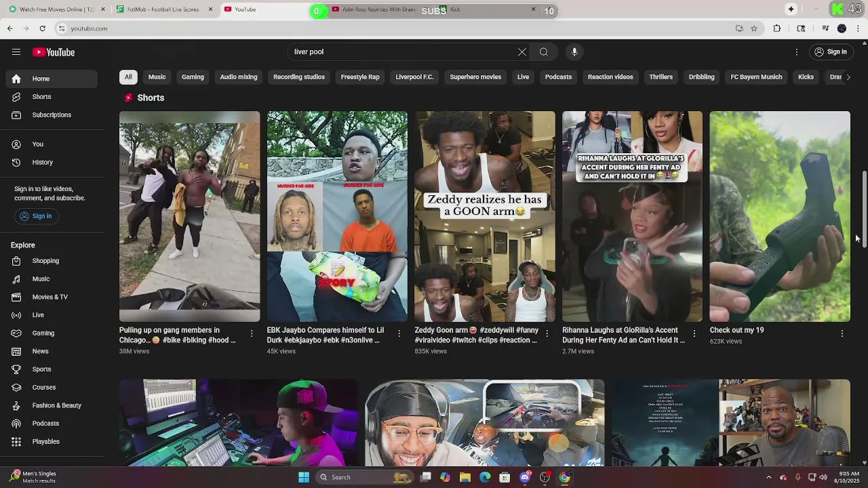
Task: Open Live under Explore
Action: pos(52,315)
